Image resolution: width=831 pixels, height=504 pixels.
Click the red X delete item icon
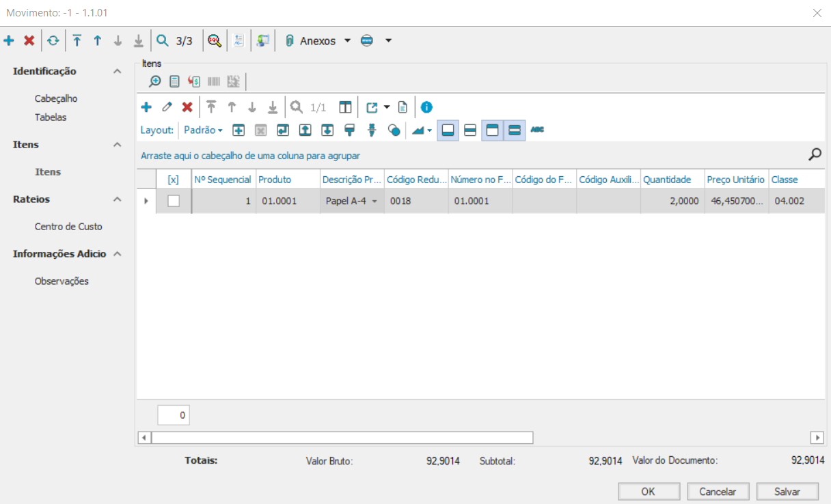pos(187,107)
